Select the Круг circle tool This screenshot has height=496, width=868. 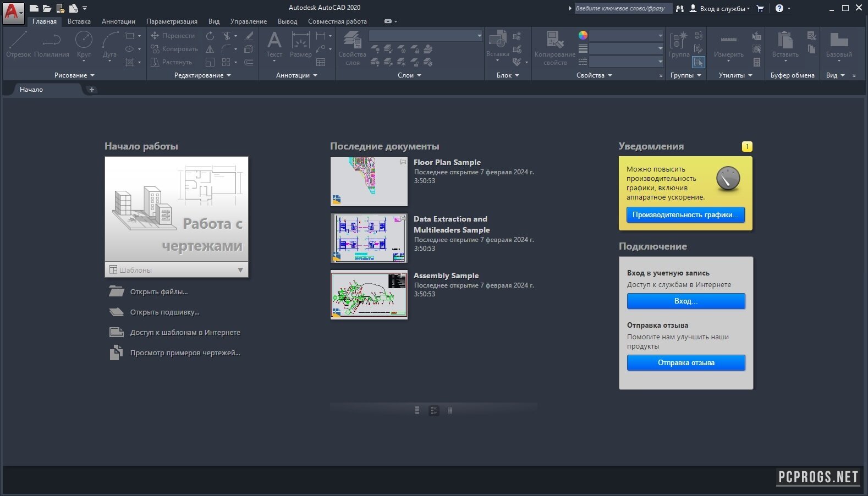(x=84, y=44)
